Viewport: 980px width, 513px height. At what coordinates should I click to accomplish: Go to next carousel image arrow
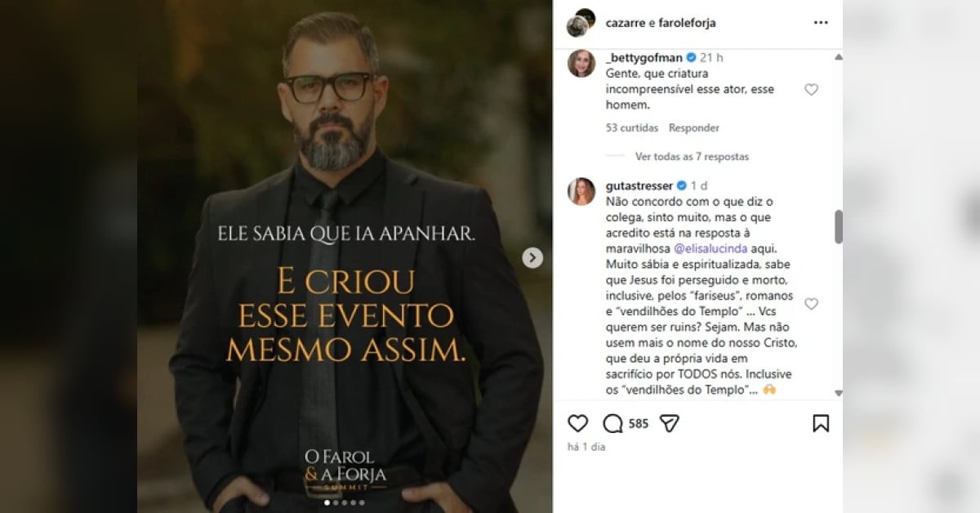point(532,258)
